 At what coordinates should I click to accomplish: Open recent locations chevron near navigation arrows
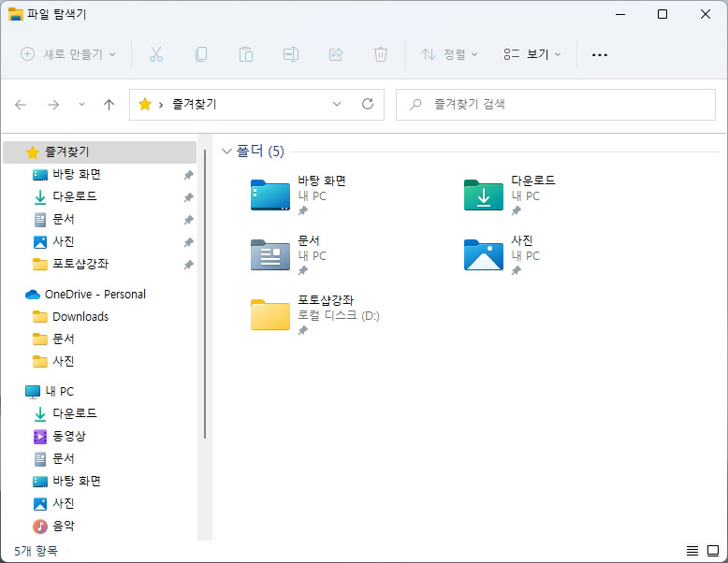(81, 105)
